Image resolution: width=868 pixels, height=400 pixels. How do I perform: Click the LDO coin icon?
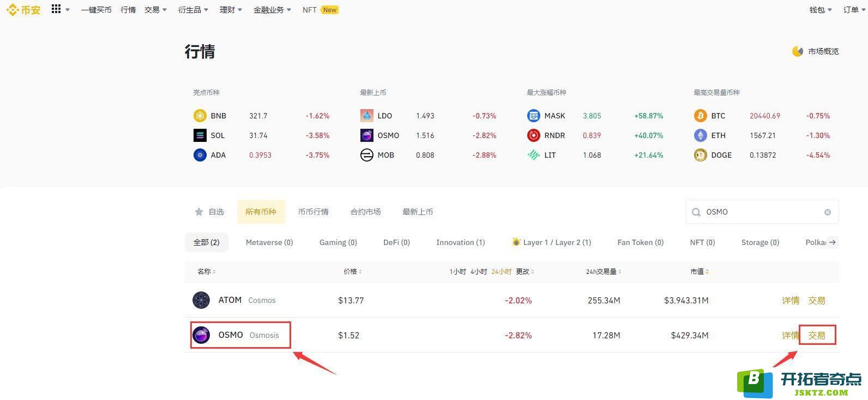[x=367, y=116]
